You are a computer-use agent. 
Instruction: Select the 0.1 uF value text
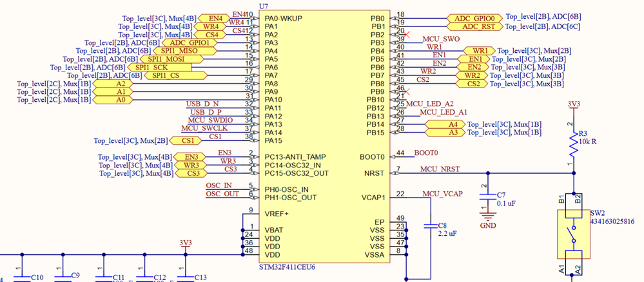click(x=506, y=203)
